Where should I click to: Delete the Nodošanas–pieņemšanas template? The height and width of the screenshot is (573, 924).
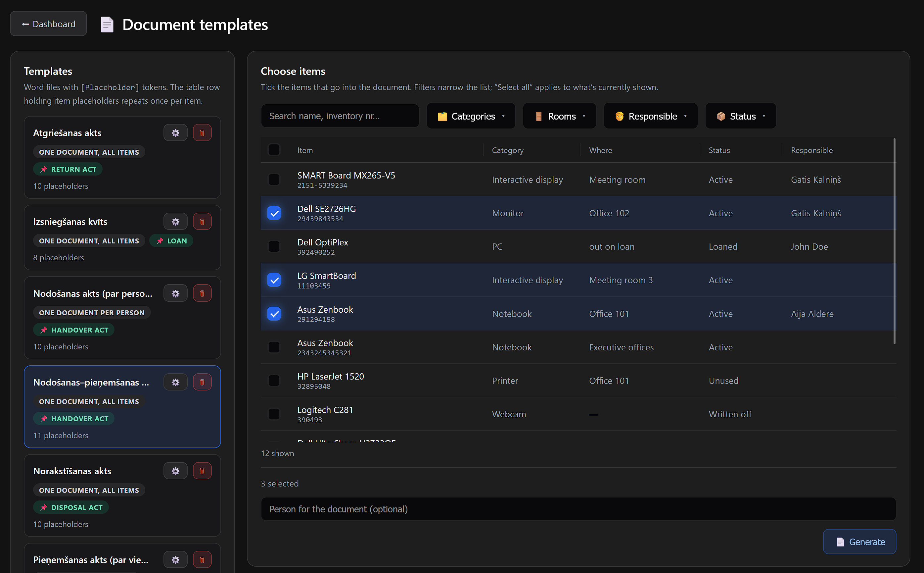pyautogui.click(x=202, y=382)
